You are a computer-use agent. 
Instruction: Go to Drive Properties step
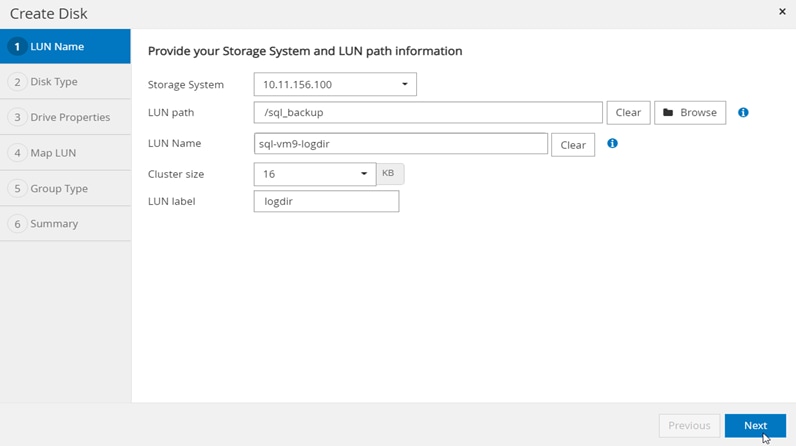65,117
